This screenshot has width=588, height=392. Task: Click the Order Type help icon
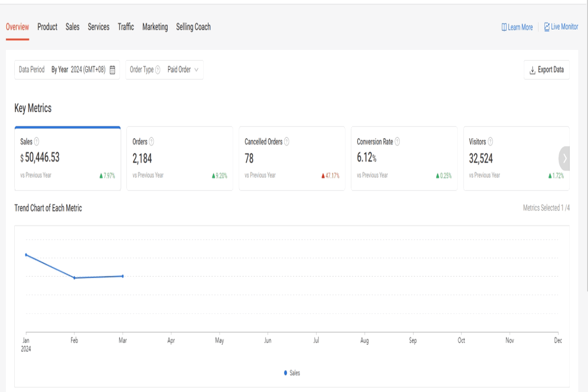click(158, 70)
